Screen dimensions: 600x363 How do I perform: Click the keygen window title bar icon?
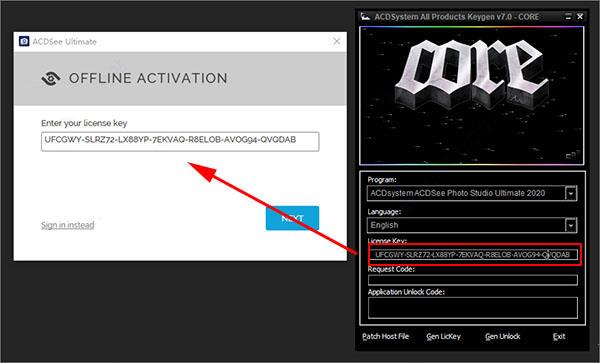(365, 16)
